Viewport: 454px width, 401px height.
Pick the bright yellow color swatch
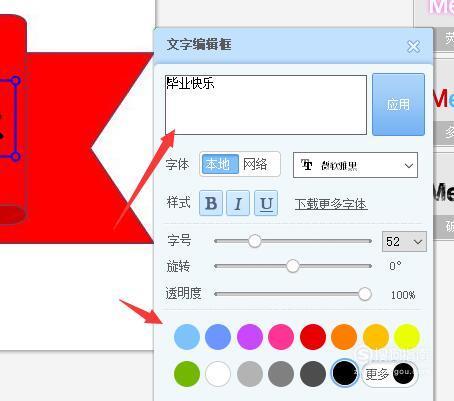(x=407, y=337)
